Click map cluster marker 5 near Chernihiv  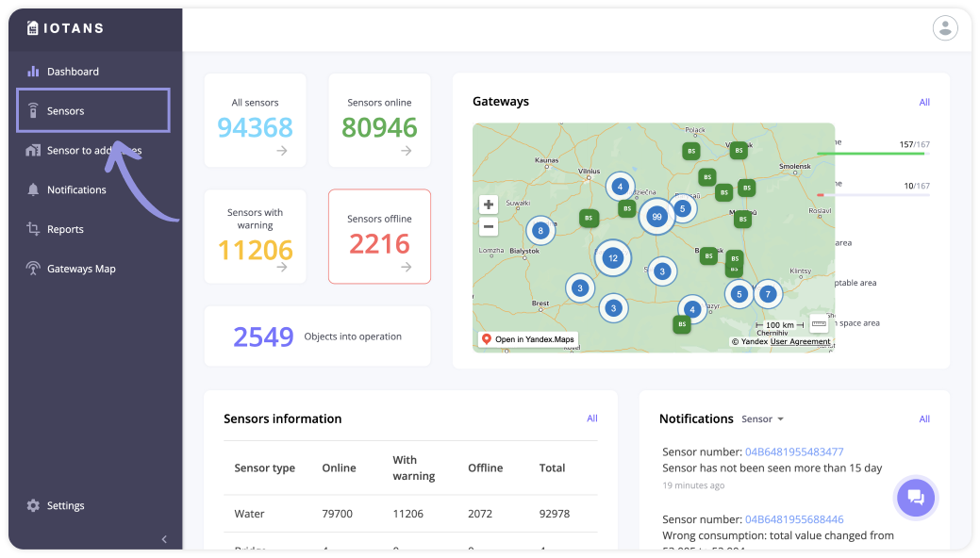(739, 294)
